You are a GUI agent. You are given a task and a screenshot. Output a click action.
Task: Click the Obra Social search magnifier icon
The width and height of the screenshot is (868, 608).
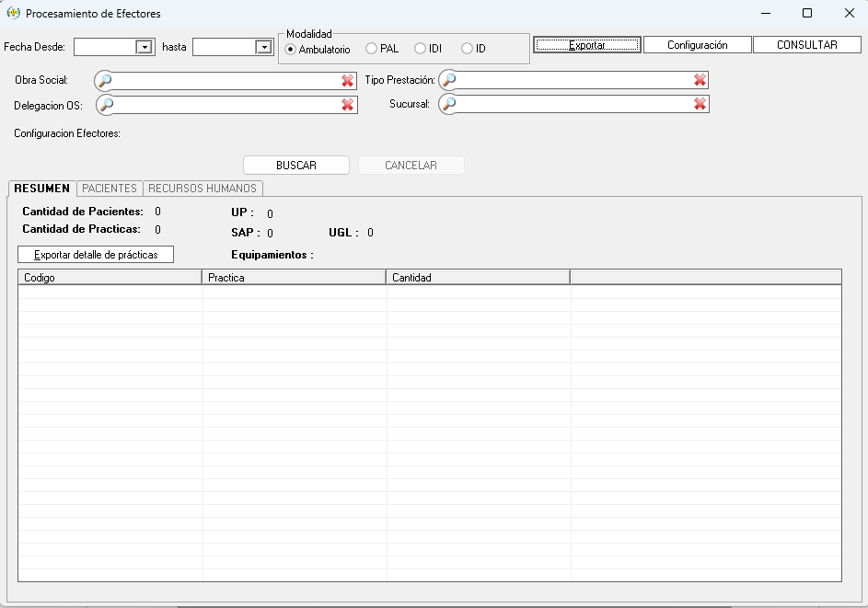point(106,81)
